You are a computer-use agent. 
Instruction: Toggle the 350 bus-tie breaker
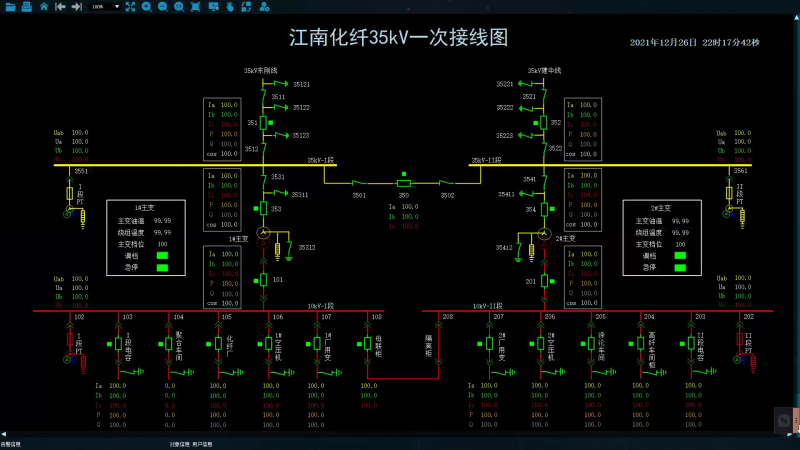pos(404,183)
